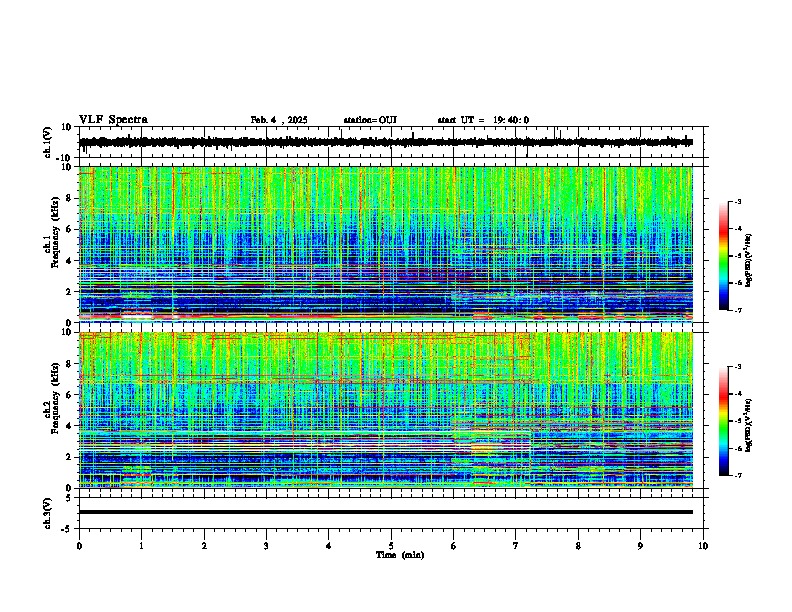792x612 pixels.
Task: Click inside the ch.1 spectrogram panel
Action: click(x=386, y=244)
